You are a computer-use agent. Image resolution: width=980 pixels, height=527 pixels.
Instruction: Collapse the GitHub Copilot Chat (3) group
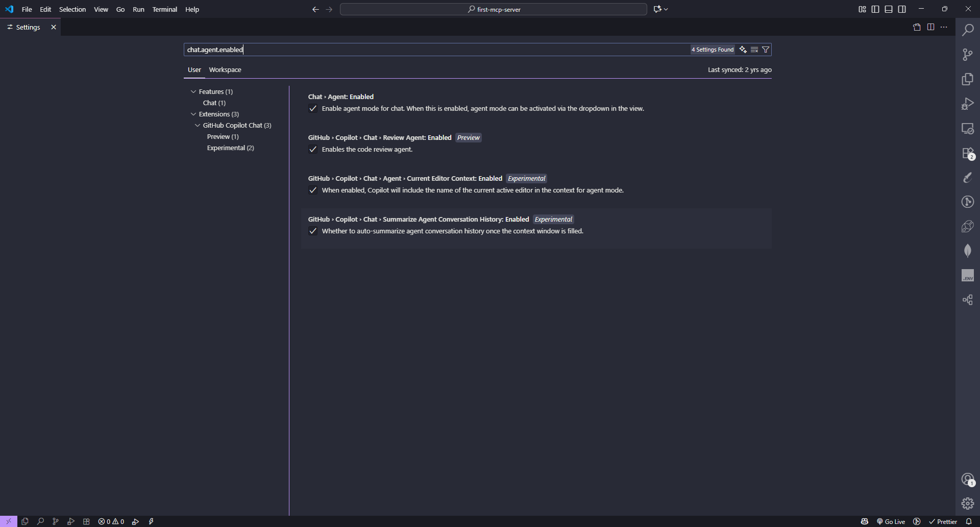198,125
